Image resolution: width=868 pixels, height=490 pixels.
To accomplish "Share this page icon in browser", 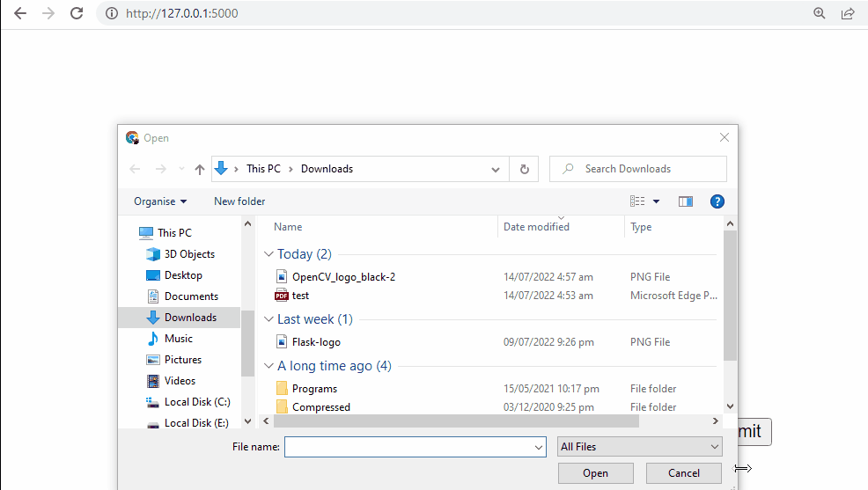I will (x=848, y=13).
